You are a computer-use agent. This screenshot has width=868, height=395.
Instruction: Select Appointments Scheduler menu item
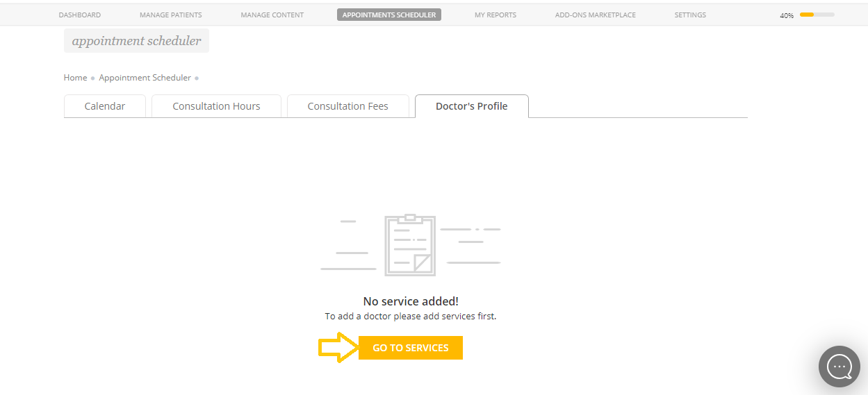tap(389, 15)
